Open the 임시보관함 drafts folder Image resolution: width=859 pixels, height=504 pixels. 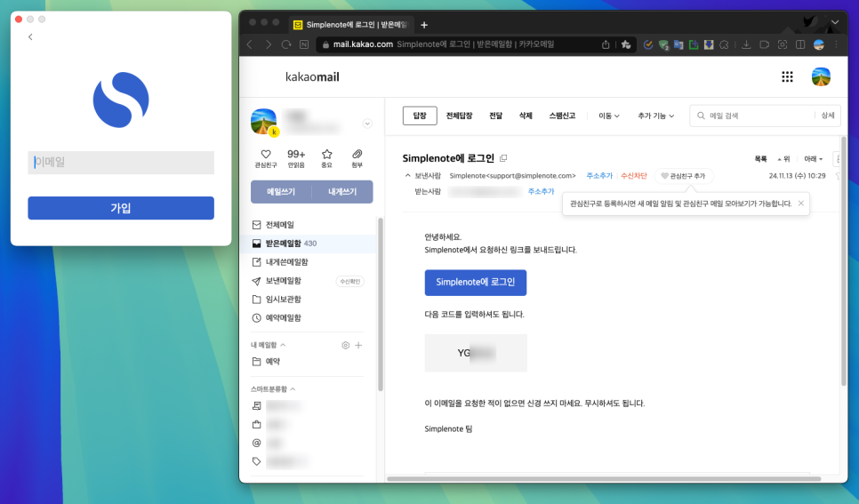pos(284,300)
